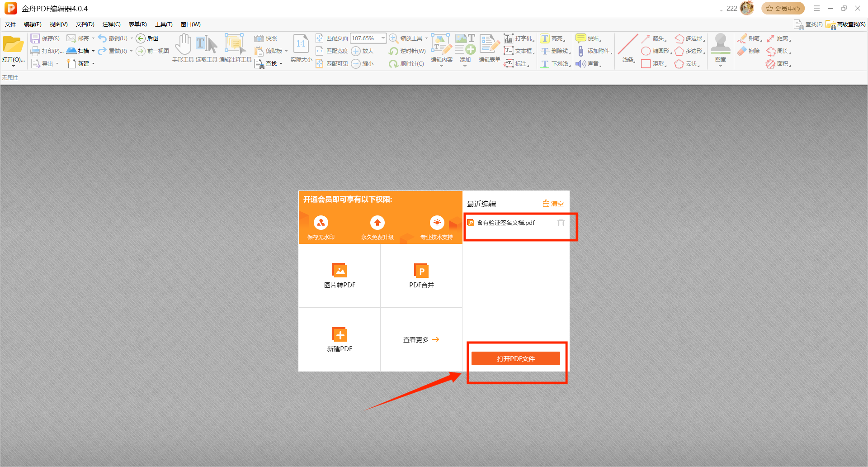Open 查看更多 link
868x467 pixels.
pyautogui.click(x=421, y=339)
